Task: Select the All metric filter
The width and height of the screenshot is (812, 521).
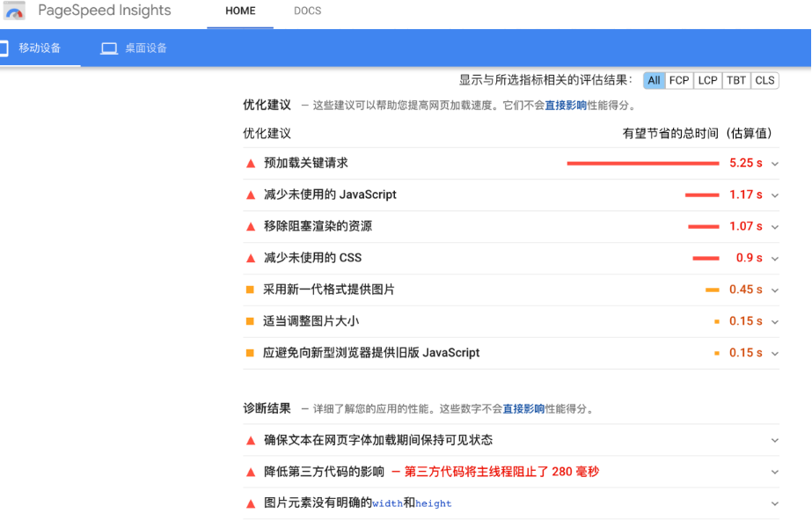Action: (x=654, y=80)
